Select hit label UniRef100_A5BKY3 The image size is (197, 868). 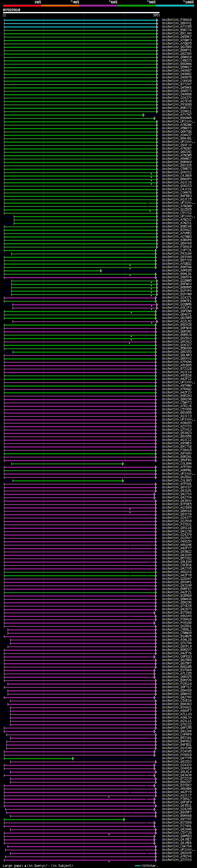[177, 128]
